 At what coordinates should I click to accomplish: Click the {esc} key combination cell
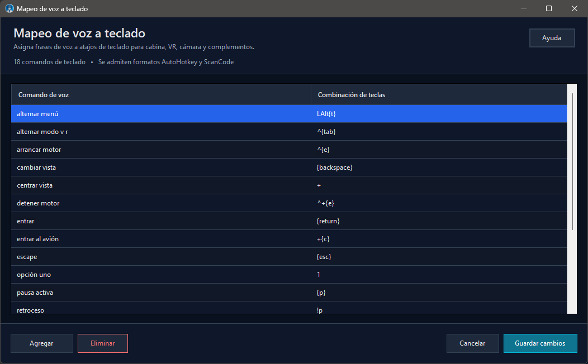[x=439, y=257]
